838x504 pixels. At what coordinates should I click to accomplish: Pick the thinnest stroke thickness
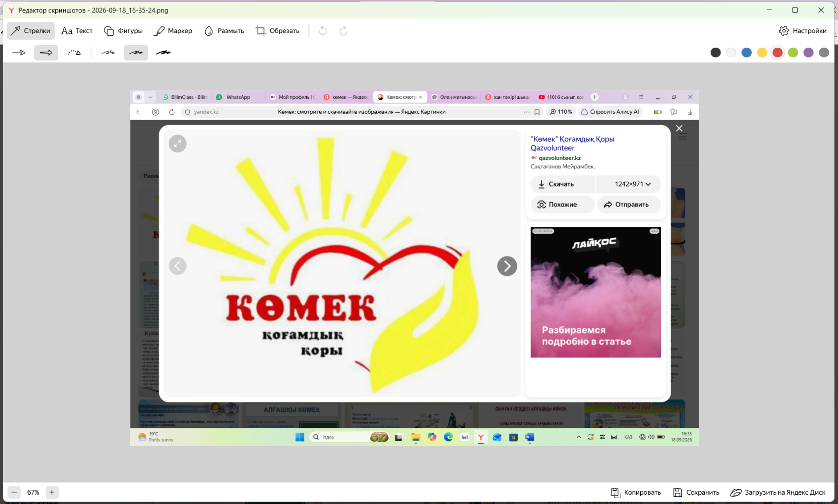[x=108, y=53]
